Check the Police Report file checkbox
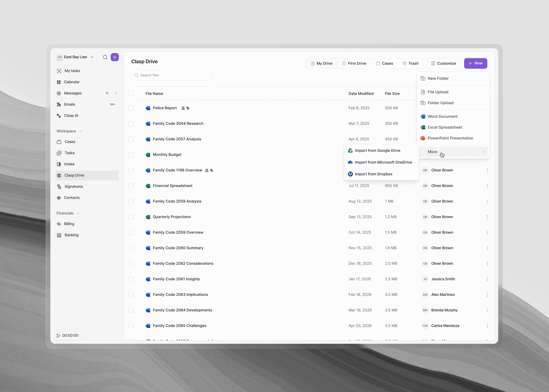Viewport: 549px width, 392px height. (131, 108)
